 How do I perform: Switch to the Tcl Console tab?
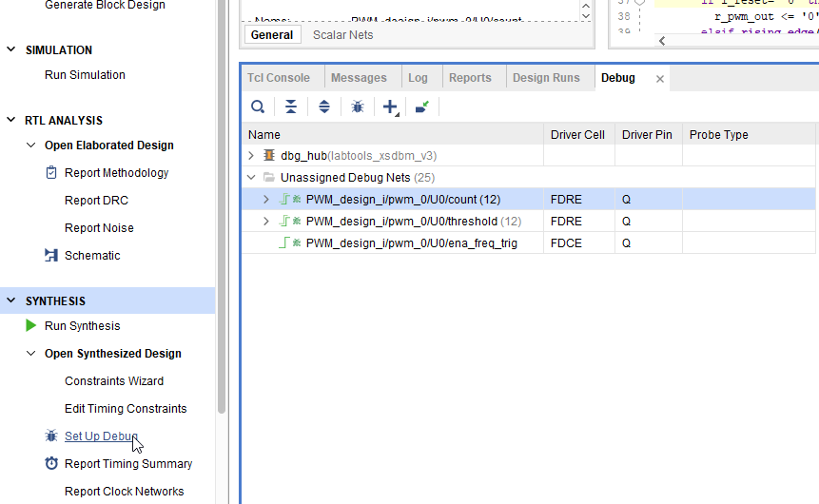(x=279, y=78)
